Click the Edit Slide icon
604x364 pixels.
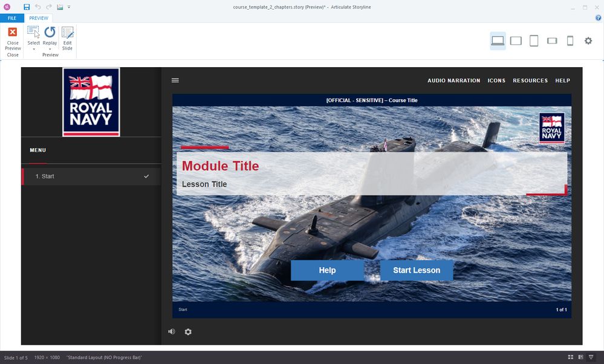(67, 37)
